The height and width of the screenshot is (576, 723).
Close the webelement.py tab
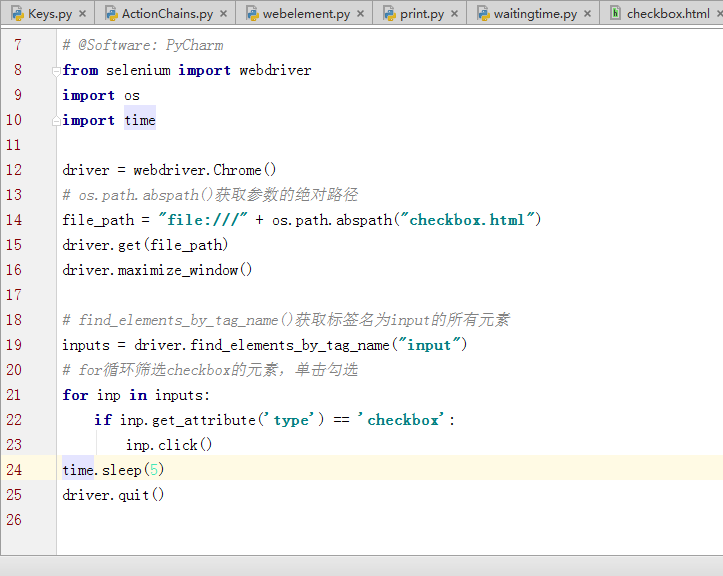[361, 14]
